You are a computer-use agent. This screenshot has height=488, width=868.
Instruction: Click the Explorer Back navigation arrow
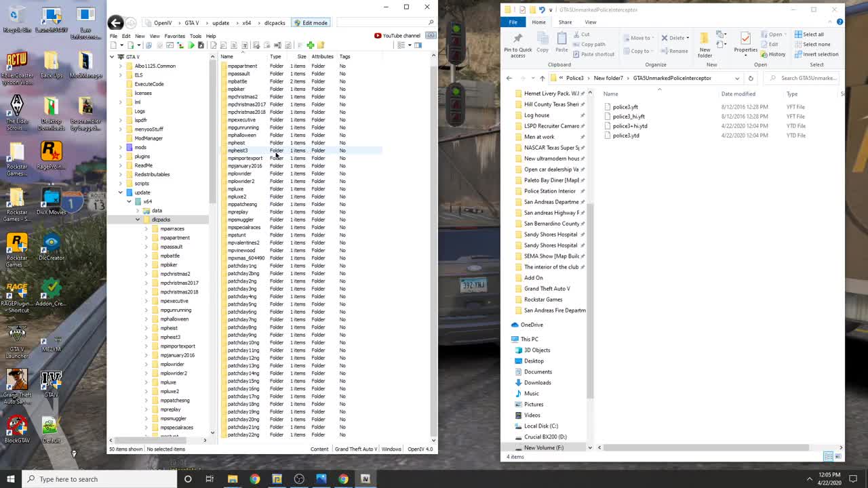pos(509,78)
